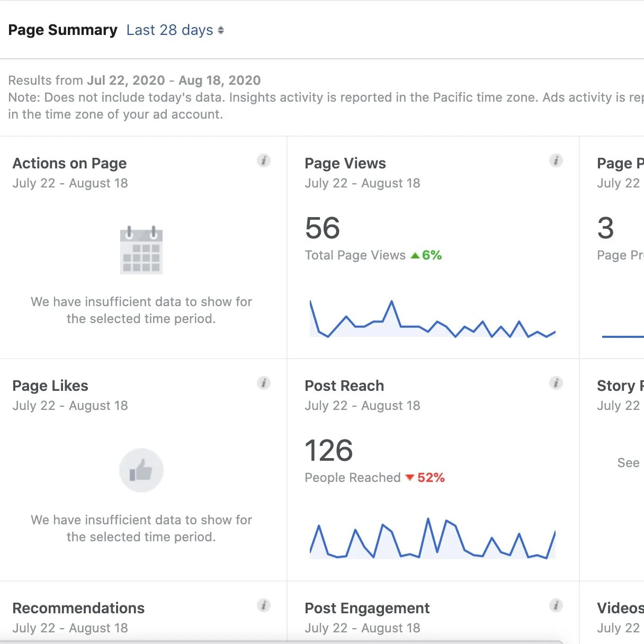Screen dimensions: 644x644
Task: Click the Page Likes card title
Action: coord(50,386)
